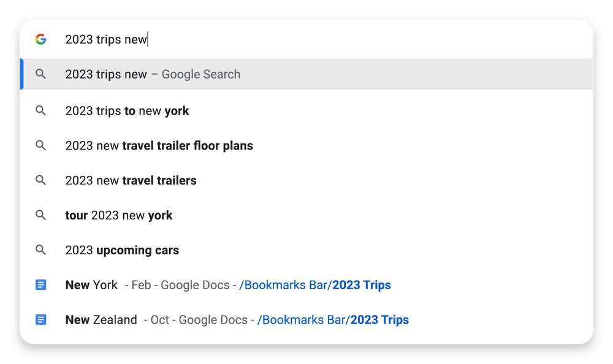The height and width of the screenshot is (364, 613).
Task: Click the Google Docs icon for New York
Action: point(40,285)
